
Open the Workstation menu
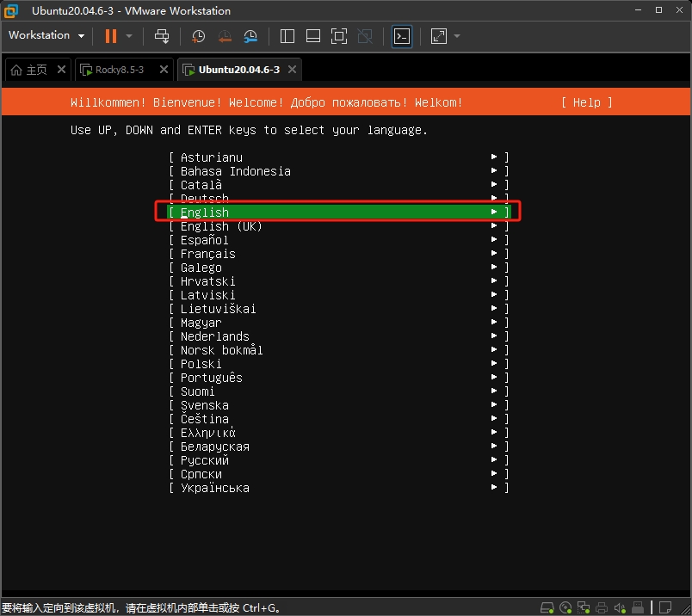[x=46, y=35]
